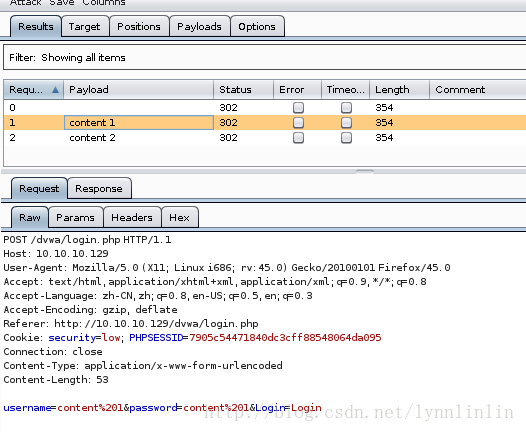This screenshot has height=432, width=526.
Task: Switch to the Params view tab
Action: click(75, 217)
